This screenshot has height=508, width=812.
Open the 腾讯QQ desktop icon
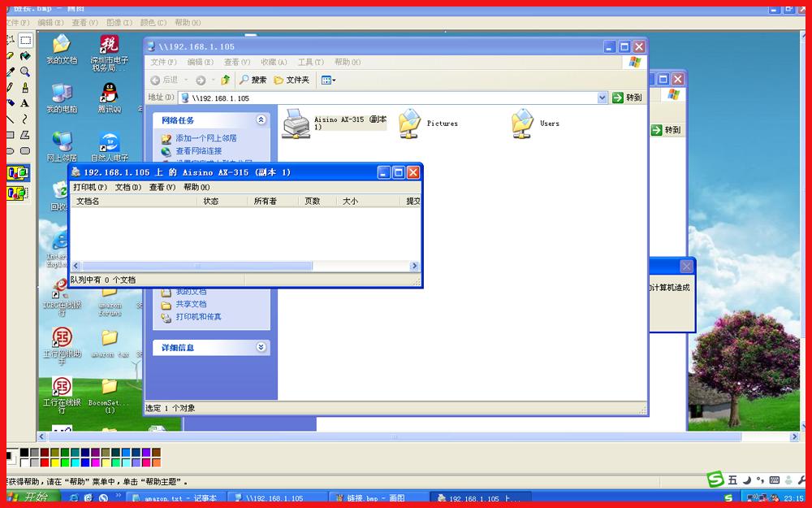tap(110, 91)
